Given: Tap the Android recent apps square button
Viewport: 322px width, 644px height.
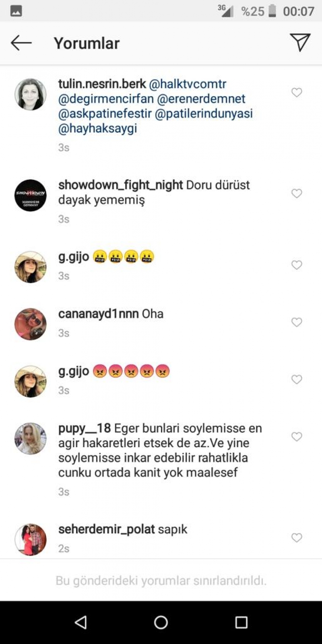Looking at the screenshot, I should [241, 622].
